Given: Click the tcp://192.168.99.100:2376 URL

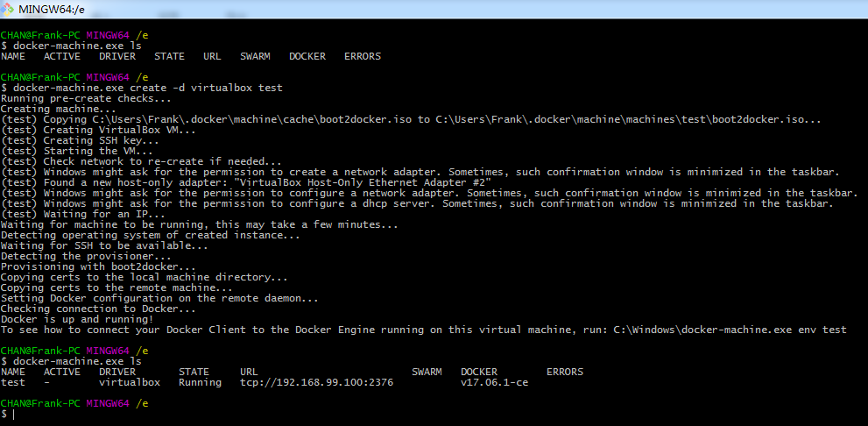Looking at the screenshot, I should coord(316,383).
